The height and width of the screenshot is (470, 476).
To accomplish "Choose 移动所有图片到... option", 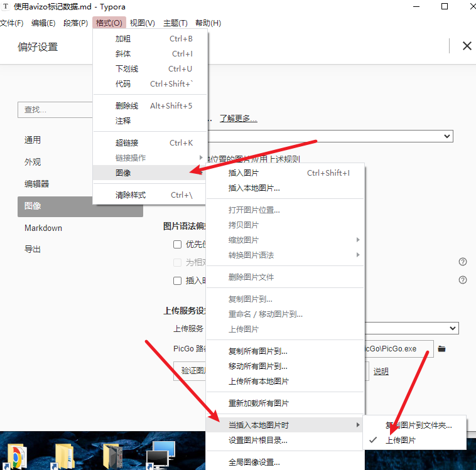I will click(285, 366).
